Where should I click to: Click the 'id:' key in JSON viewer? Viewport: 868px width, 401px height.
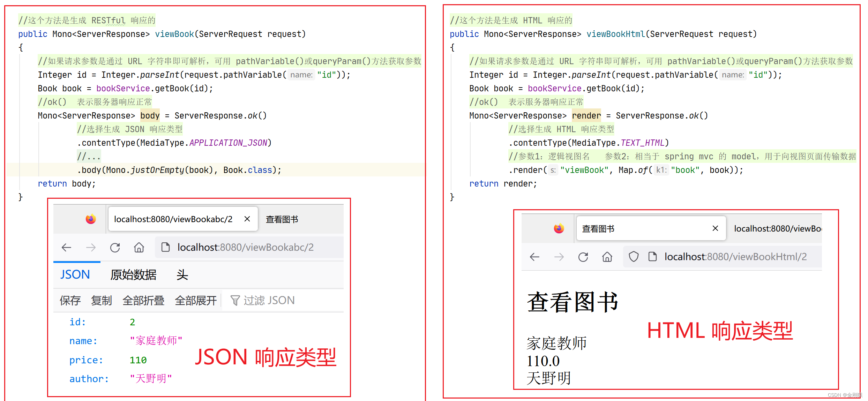tap(77, 322)
